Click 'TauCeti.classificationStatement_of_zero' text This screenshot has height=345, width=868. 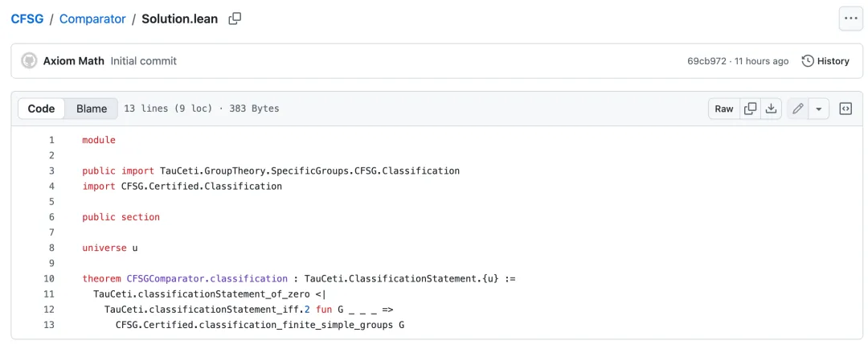[x=202, y=294]
